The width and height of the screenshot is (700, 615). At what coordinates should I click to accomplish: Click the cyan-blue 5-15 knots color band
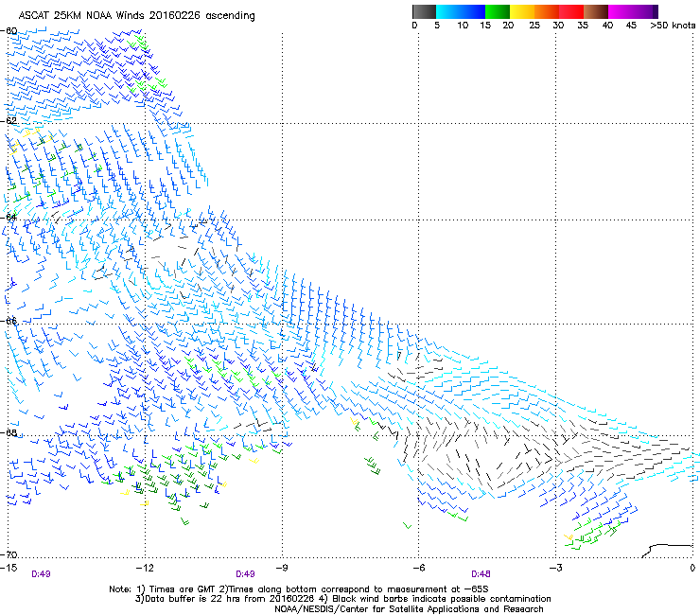click(461, 11)
